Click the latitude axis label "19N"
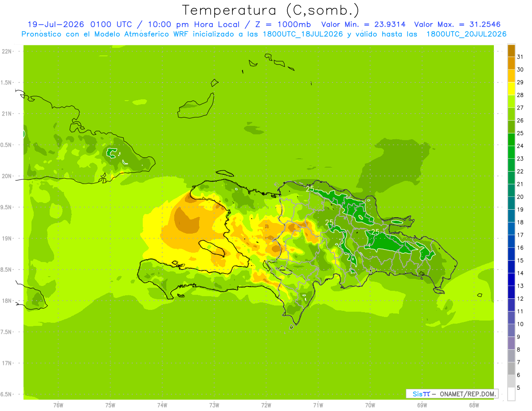 (x=8, y=239)
